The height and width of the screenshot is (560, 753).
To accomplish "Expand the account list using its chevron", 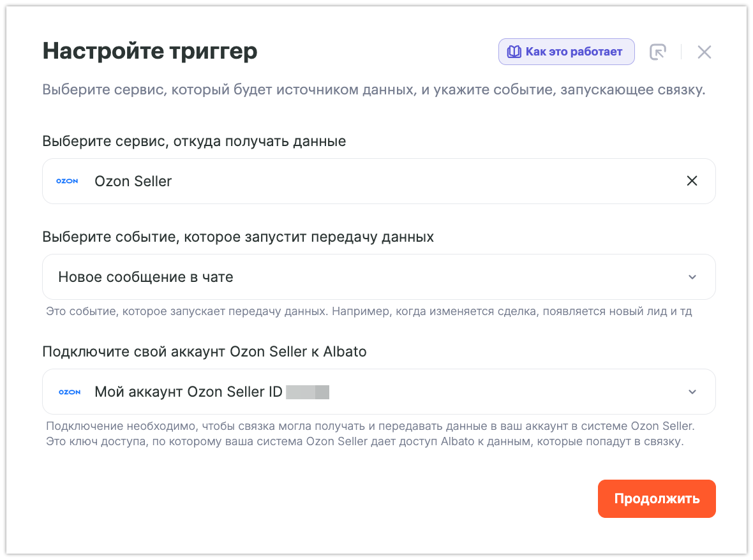I will (692, 392).
